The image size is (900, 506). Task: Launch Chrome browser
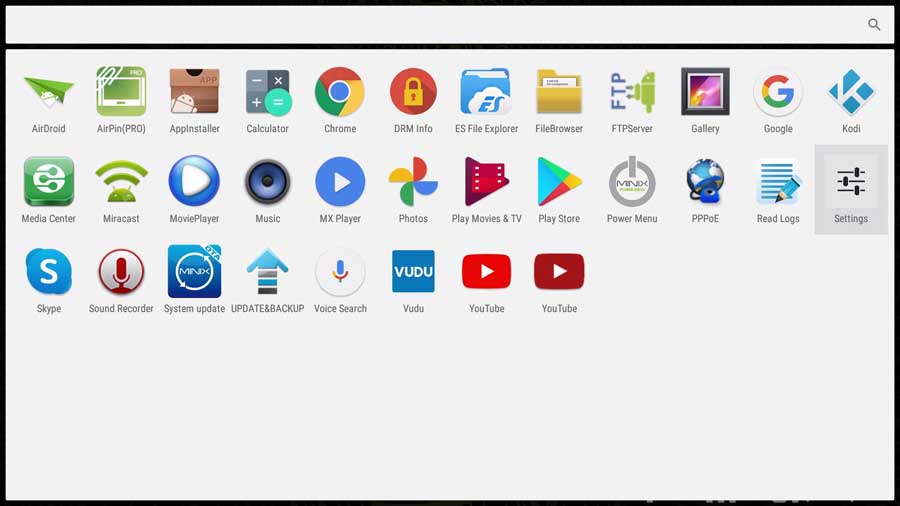340,92
